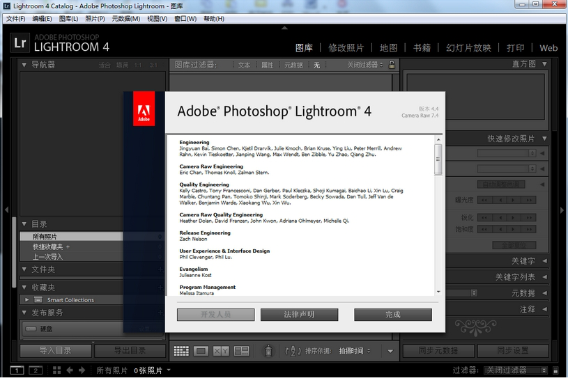This screenshot has height=392, width=568.
Task: Click the Lr identity plate logo
Action: (20, 43)
